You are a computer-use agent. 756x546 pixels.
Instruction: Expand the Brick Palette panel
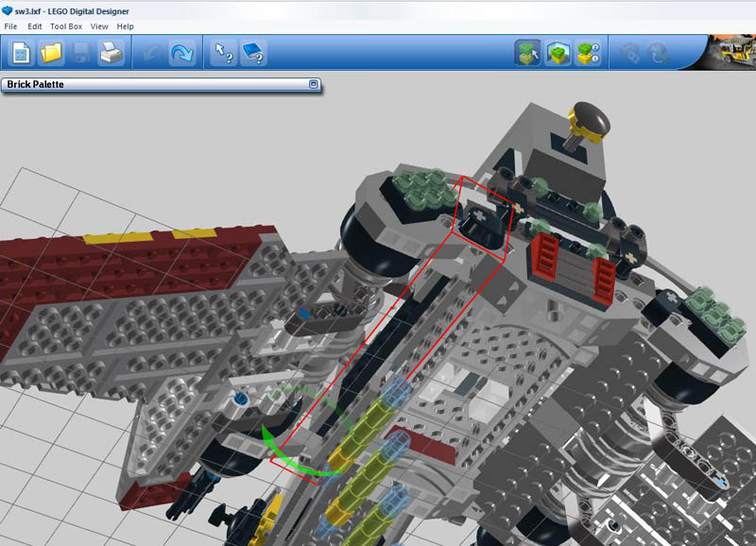314,84
